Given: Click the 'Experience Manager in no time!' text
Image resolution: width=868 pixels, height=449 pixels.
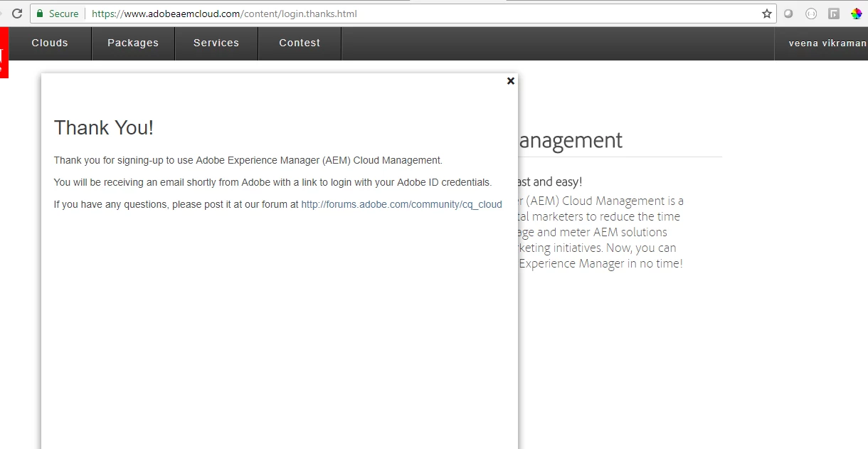Looking at the screenshot, I should (x=601, y=263).
